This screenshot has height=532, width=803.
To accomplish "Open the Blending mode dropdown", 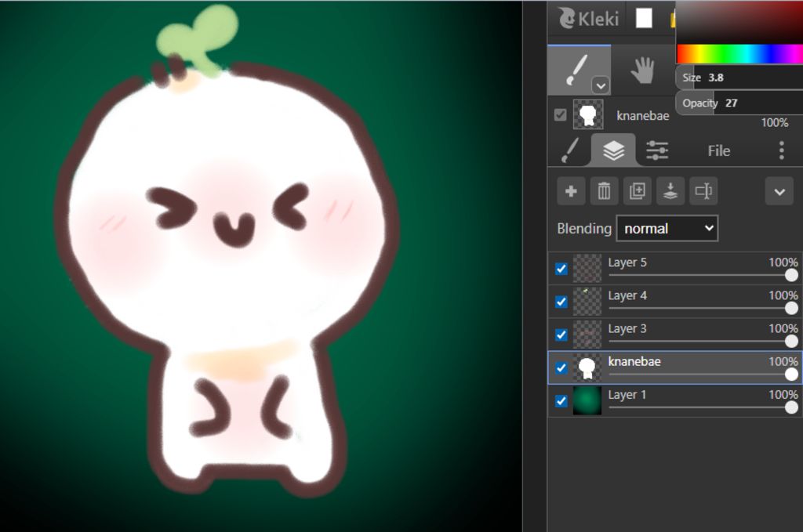I will pos(667,228).
